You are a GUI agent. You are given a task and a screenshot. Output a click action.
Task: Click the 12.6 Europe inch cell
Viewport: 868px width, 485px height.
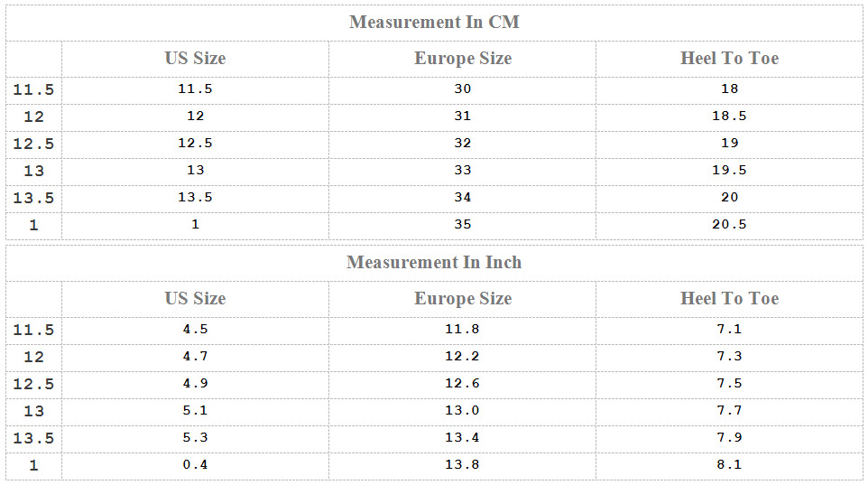463,384
